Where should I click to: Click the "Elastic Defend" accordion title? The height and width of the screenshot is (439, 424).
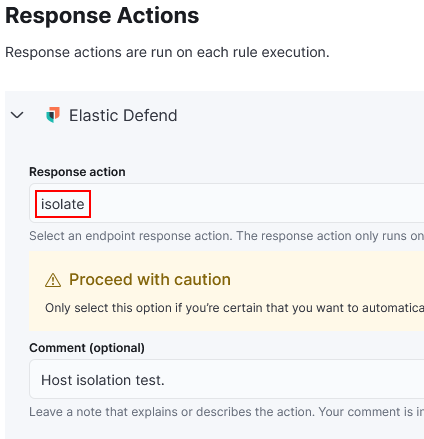pyautogui.click(x=123, y=115)
